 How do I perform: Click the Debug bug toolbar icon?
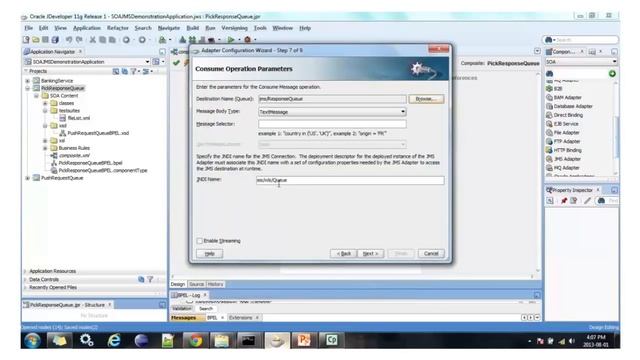[247, 40]
